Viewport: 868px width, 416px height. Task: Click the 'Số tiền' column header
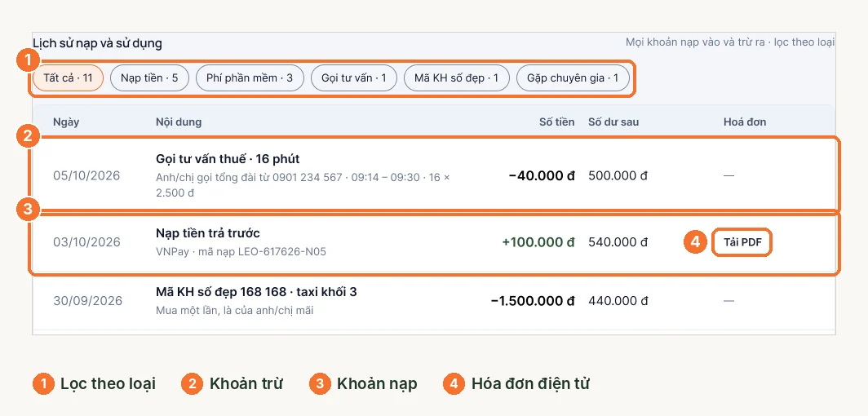(x=557, y=122)
